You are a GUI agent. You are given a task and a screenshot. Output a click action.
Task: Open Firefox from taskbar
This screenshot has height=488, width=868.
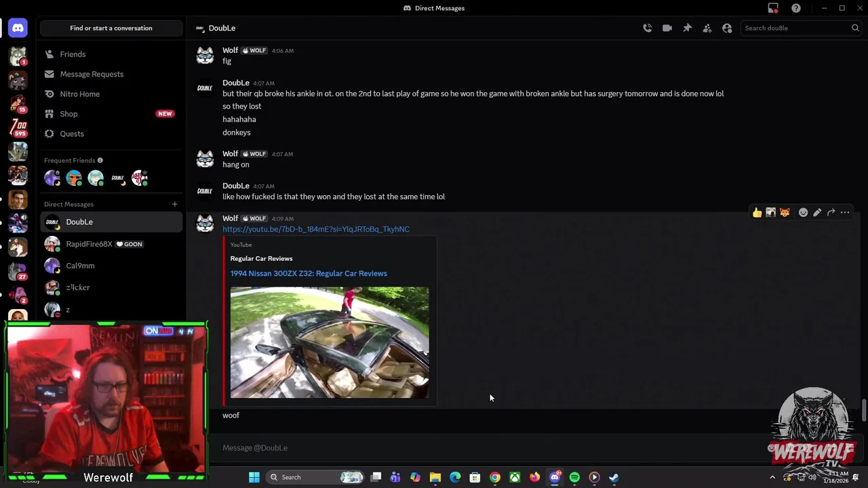[x=534, y=477]
